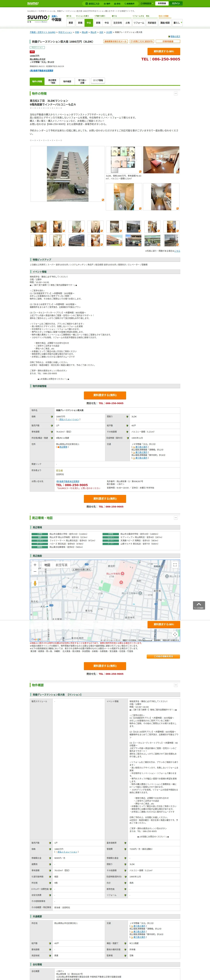Open the large building exterior photo
The width and height of the screenshot is (210, 980).
tap(67, 174)
